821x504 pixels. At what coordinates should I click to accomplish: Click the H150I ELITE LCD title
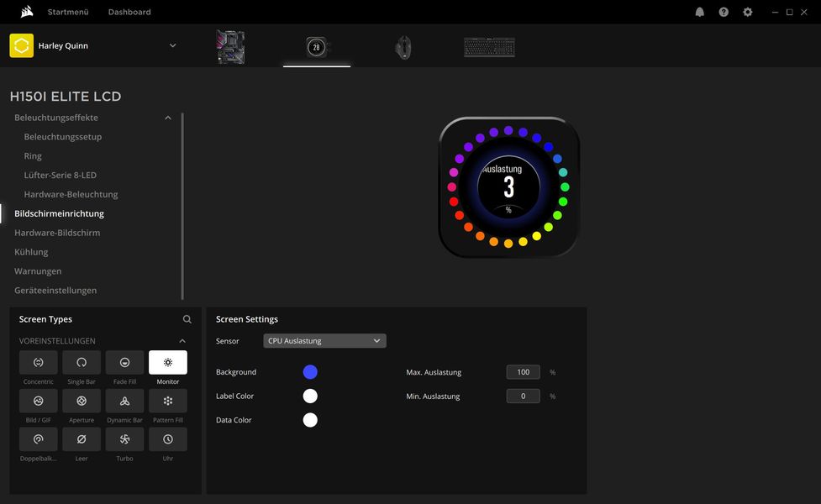coord(66,97)
